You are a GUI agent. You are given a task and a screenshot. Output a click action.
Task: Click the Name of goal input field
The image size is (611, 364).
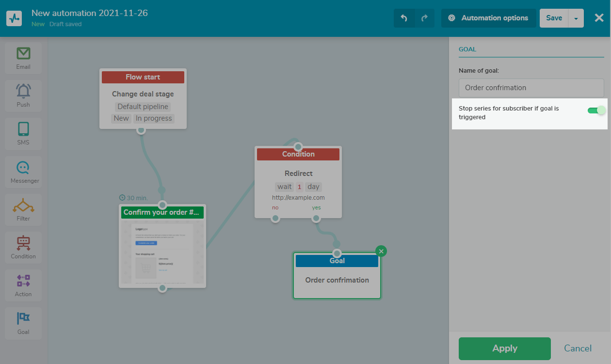tap(531, 88)
